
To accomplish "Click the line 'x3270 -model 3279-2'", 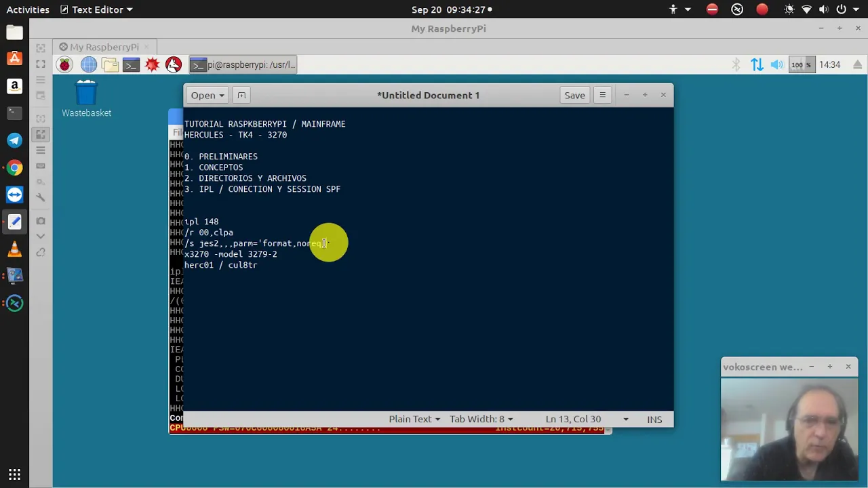I will (231, 254).
